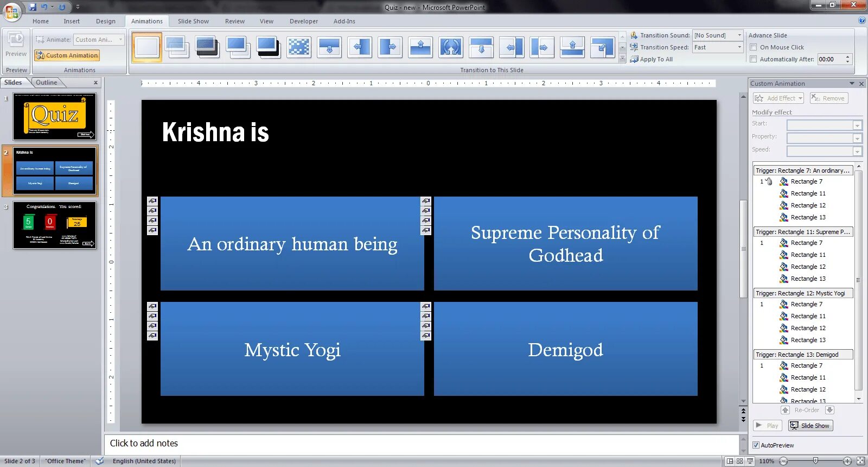868x467 pixels.
Task: Click the Custom Animation ribbon button
Action: click(x=67, y=55)
